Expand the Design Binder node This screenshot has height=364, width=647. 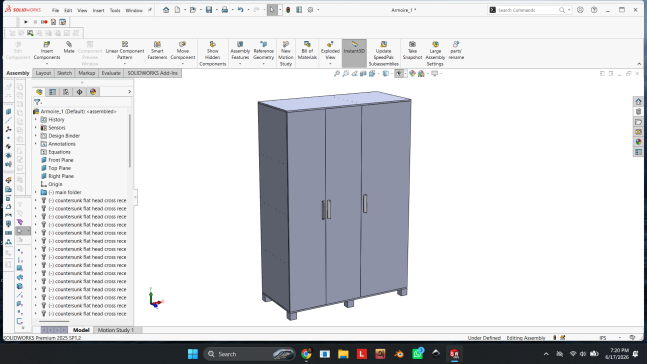coord(35,135)
